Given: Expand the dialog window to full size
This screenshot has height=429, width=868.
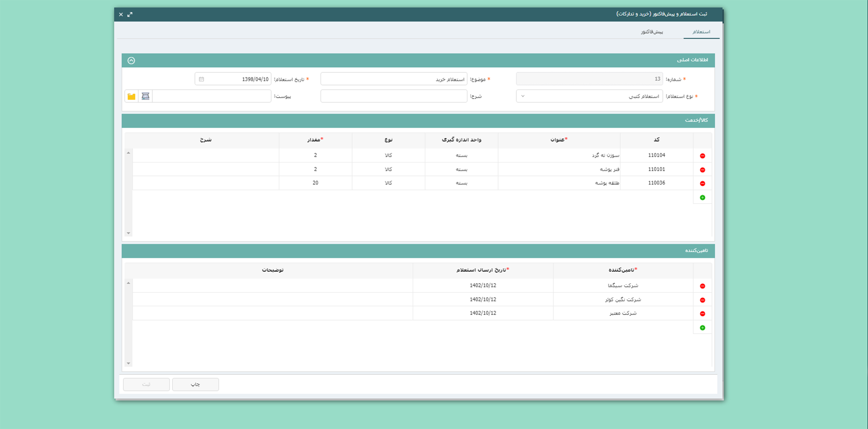Looking at the screenshot, I should 130,14.
